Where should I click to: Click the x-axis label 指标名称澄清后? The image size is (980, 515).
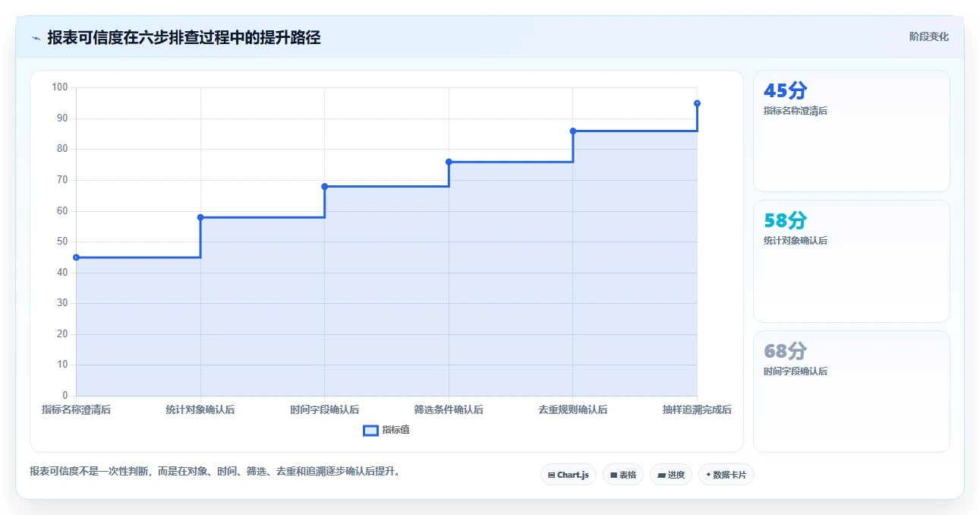point(77,409)
